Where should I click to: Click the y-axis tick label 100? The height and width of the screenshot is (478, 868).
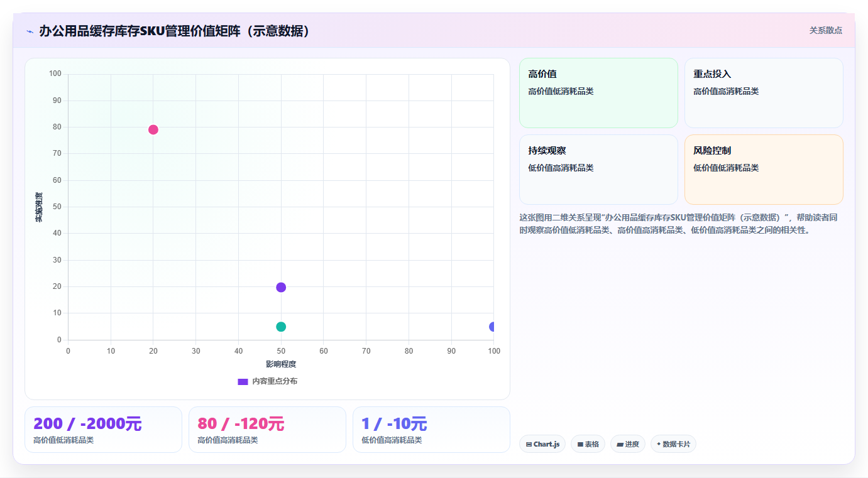tap(55, 74)
